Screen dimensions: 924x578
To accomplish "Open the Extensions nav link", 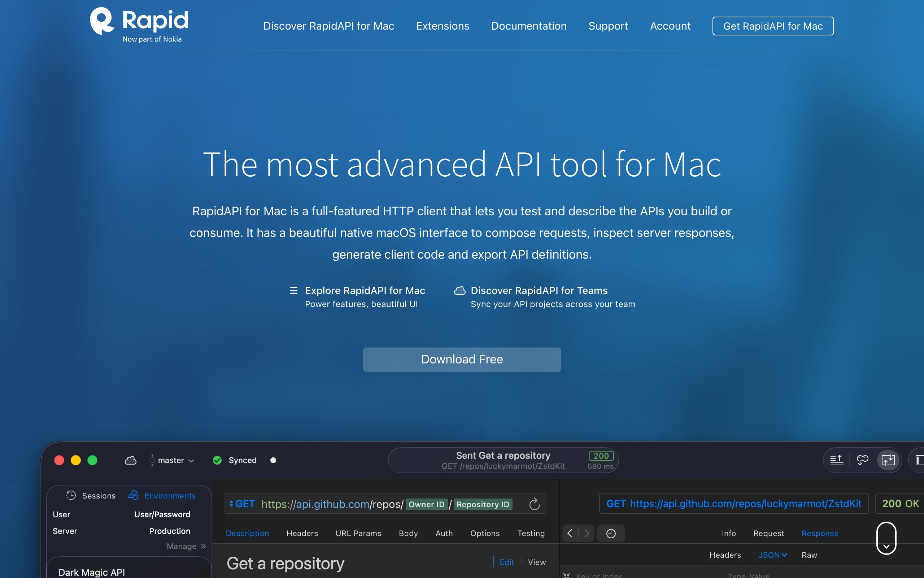I will [443, 26].
